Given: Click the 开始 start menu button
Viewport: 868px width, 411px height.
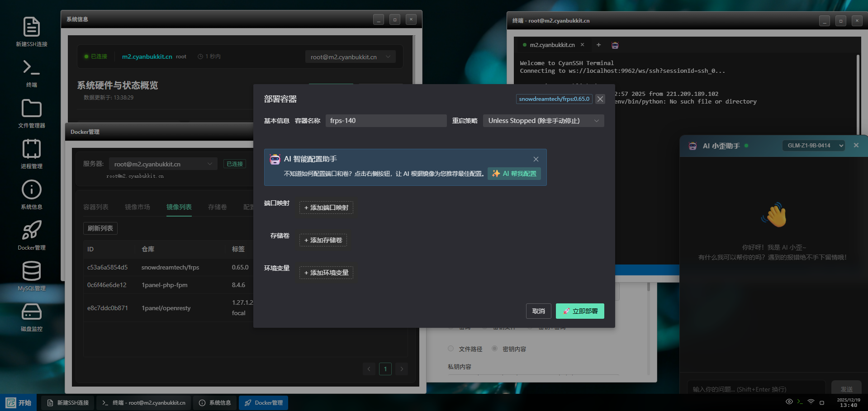Looking at the screenshot, I should 19,402.
